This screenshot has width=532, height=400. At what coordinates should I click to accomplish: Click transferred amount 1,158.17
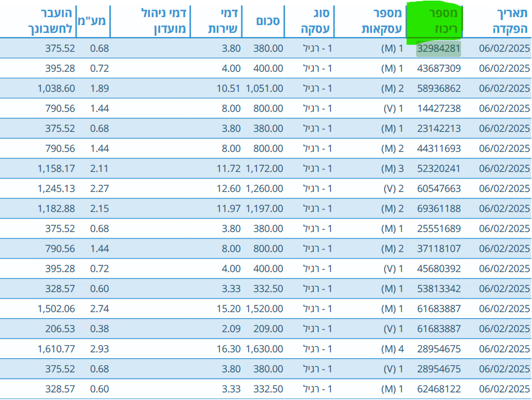pos(56,169)
